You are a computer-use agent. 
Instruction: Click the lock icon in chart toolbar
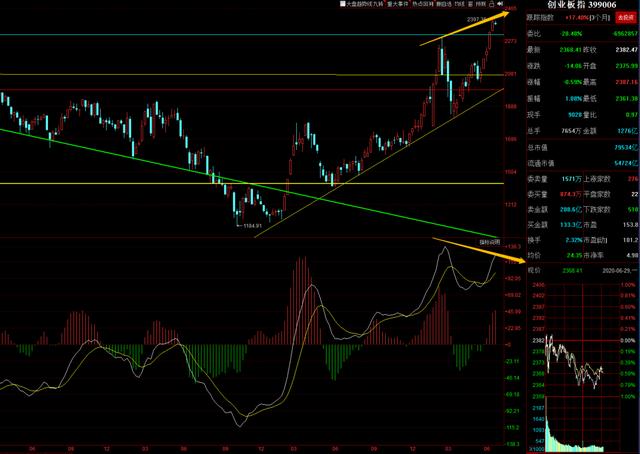tap(491, 4)
